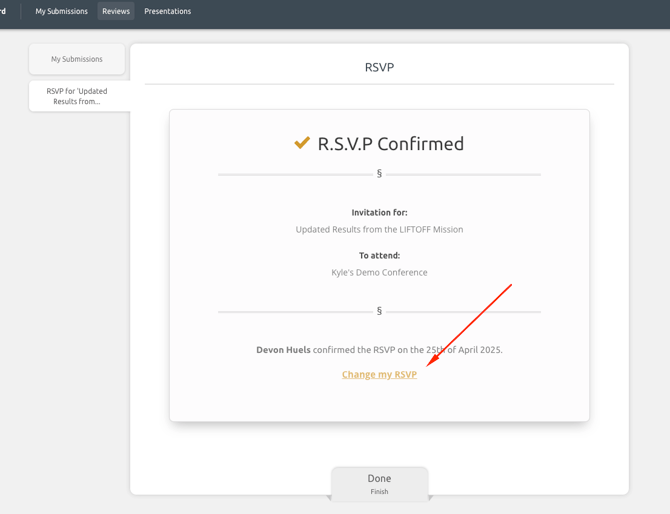Select My Submissions tab in left sidebar
This screenshot has height=514, width=670.
(77, 59)
